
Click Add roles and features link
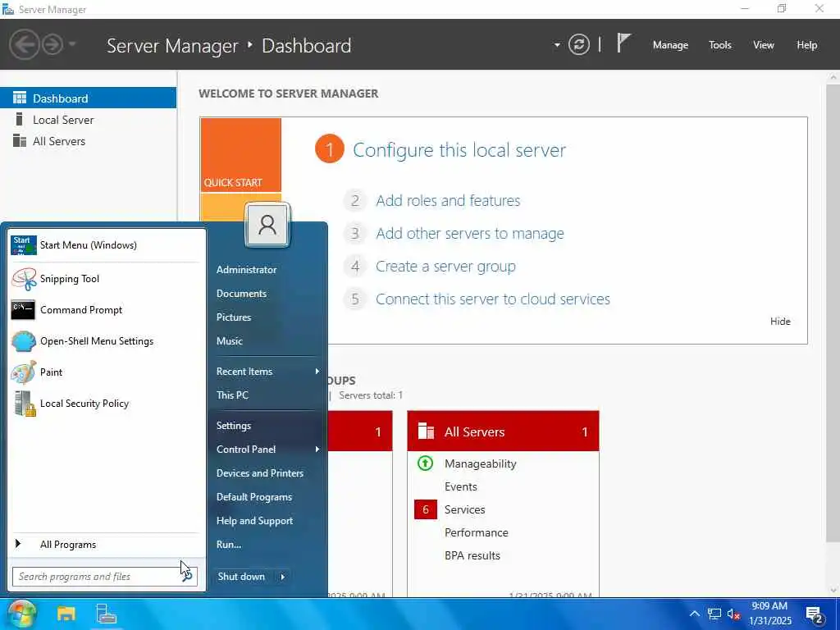(x=448, y=200)
